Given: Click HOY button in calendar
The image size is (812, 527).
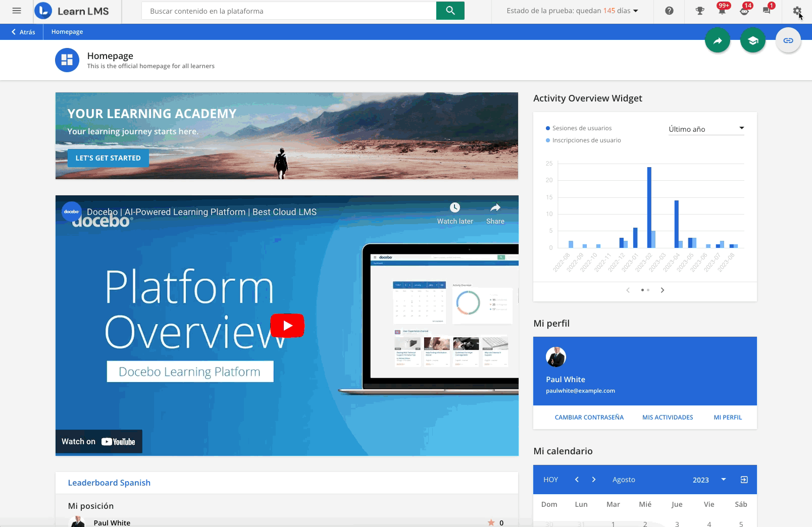Looking at the screenshot, I should pos(550,480).
